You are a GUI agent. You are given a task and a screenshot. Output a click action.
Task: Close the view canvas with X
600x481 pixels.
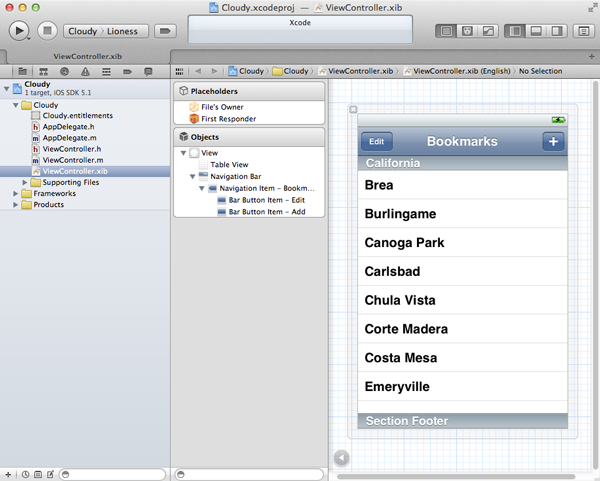pos(353,110)
